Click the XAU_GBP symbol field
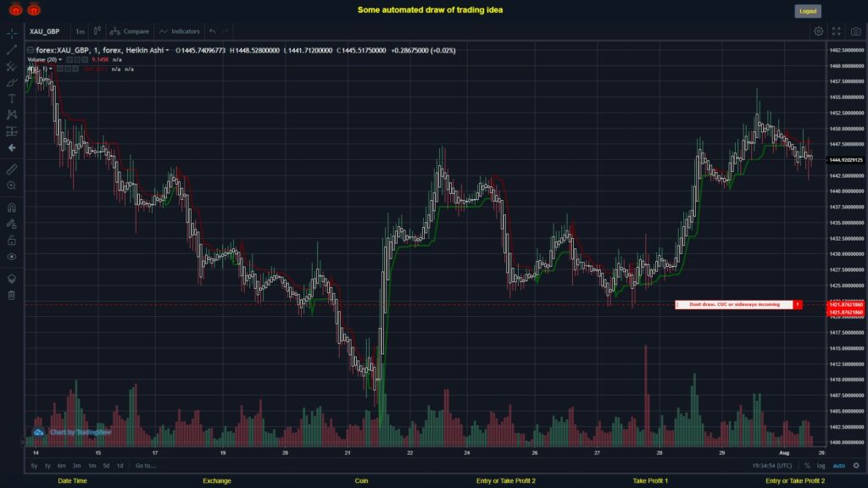 pyautogui.click(x=45, y=31)
